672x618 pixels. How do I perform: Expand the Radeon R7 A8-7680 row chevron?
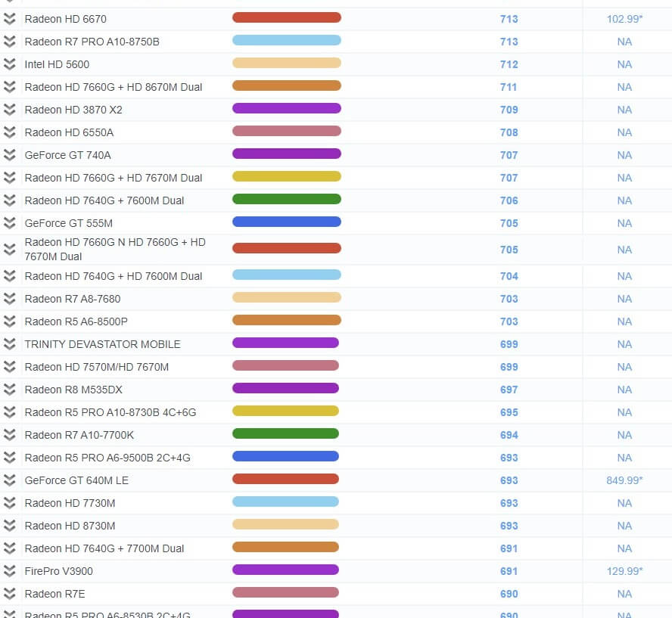(9, 299)
